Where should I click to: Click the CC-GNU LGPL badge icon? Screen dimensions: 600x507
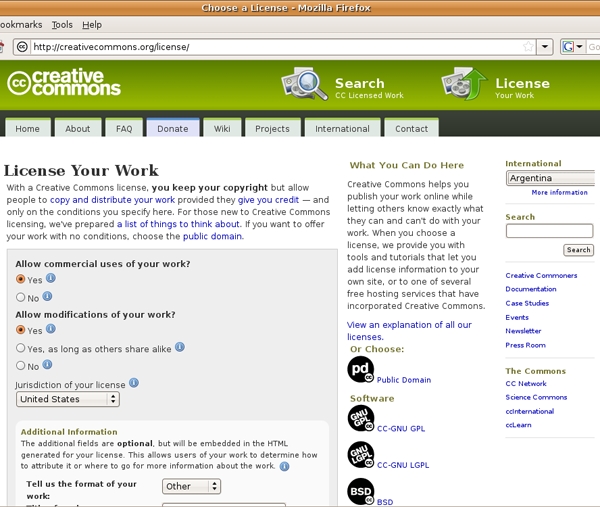click(x=360, y=455)
